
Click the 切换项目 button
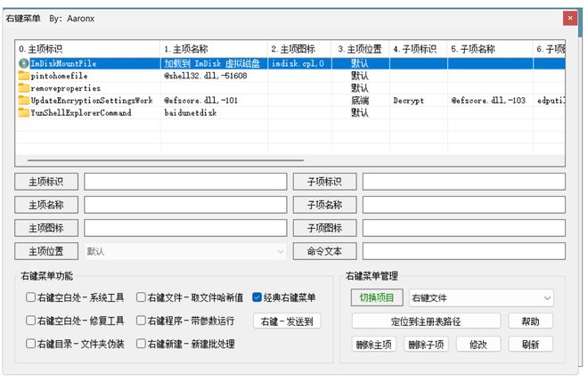(x=377, y=297)
